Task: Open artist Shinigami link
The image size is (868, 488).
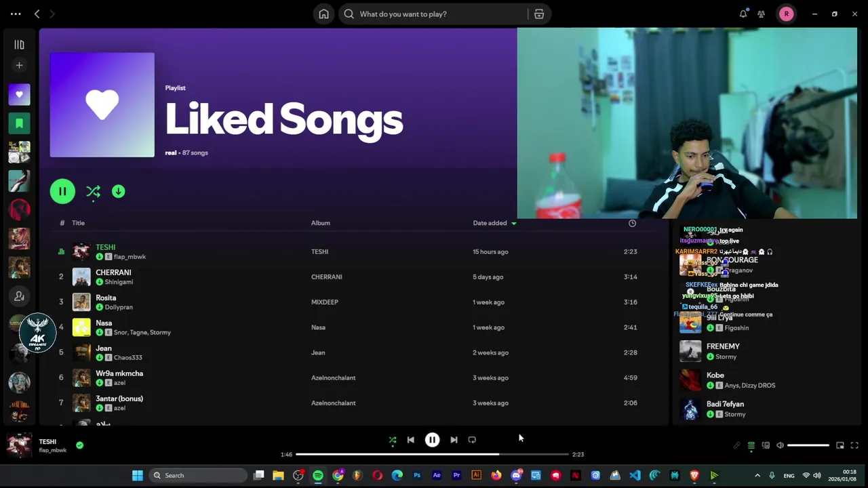Action: (x=119, y=282)
